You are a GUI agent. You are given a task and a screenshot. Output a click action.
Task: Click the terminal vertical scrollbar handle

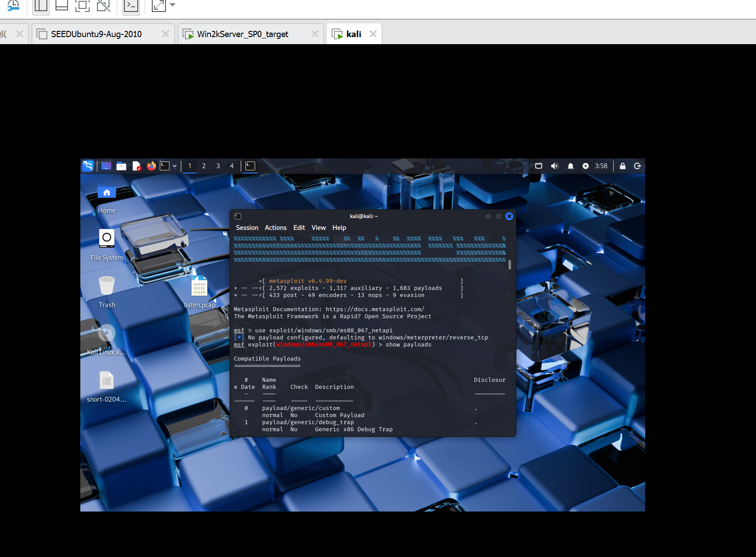510,265
